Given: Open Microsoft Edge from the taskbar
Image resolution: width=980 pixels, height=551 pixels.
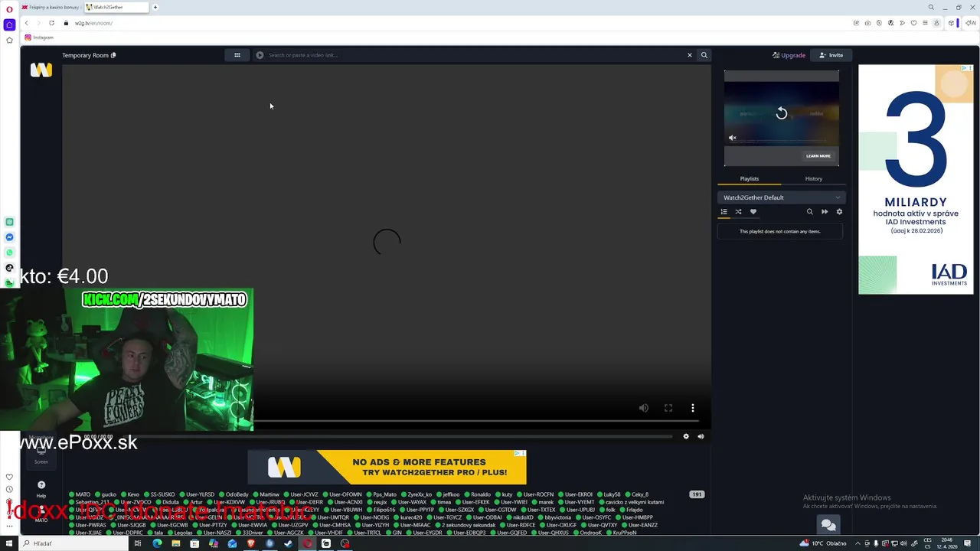Looking at the screenshot, I should [157, 543].
